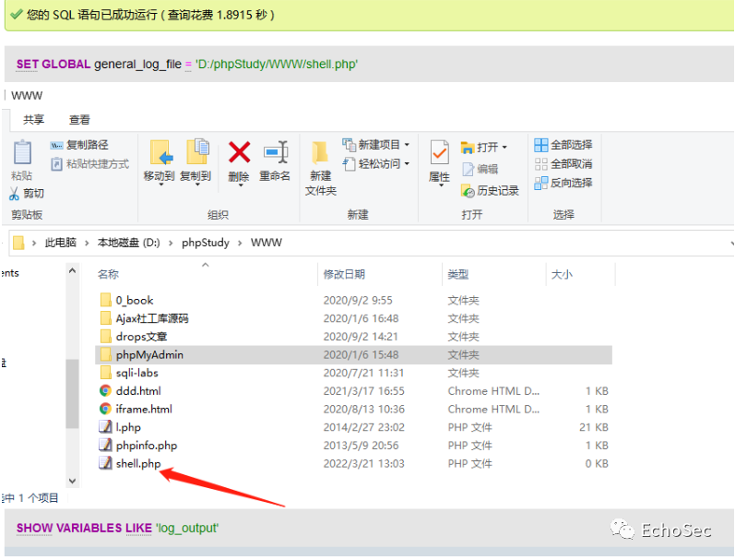The height and width of the screenshot is (560, 735).
Task: Click the red X Delete icon
Action: [239, 152]
